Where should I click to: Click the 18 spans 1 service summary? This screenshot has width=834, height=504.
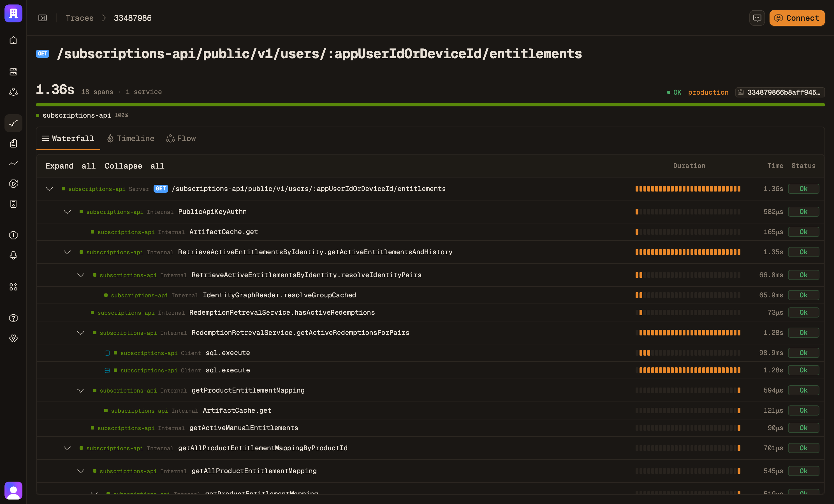pyautogui.click(x=121, y=92)
